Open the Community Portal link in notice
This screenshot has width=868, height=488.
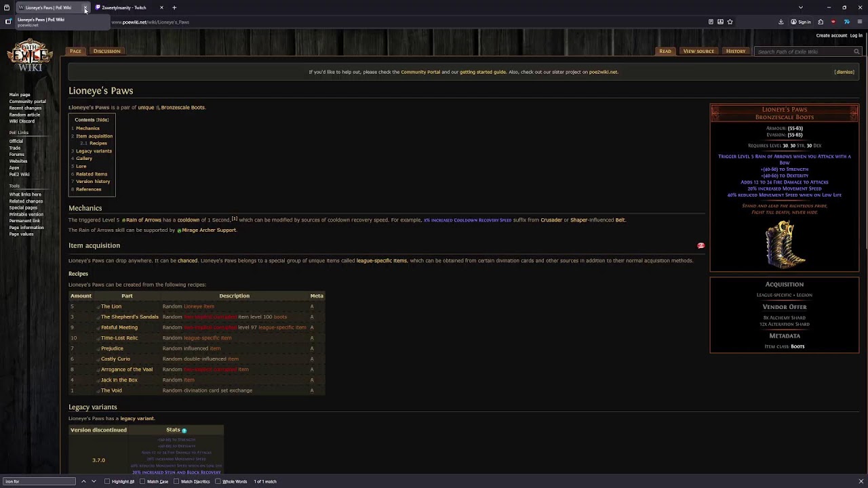point(420,72)
